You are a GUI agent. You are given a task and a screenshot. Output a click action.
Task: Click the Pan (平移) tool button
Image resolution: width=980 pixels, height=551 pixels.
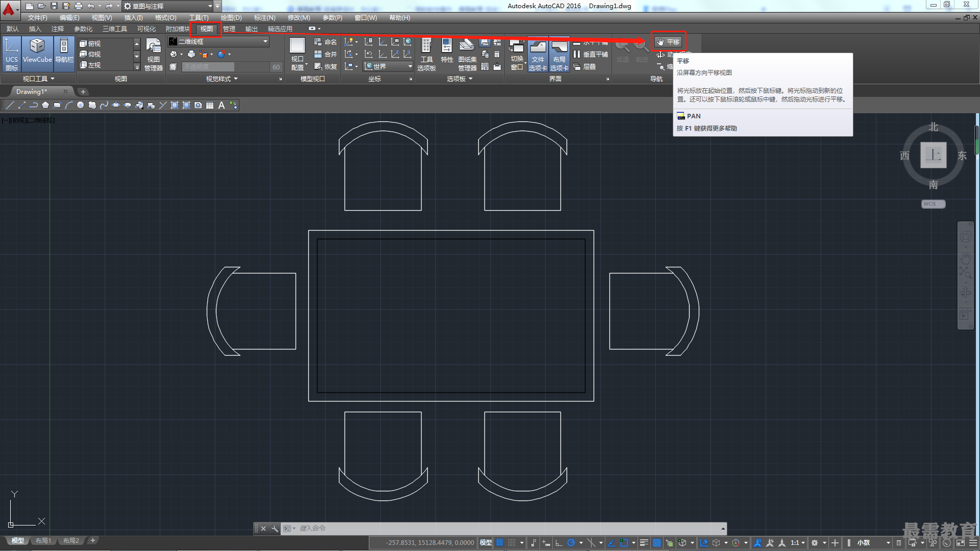[x=669, y=42]
